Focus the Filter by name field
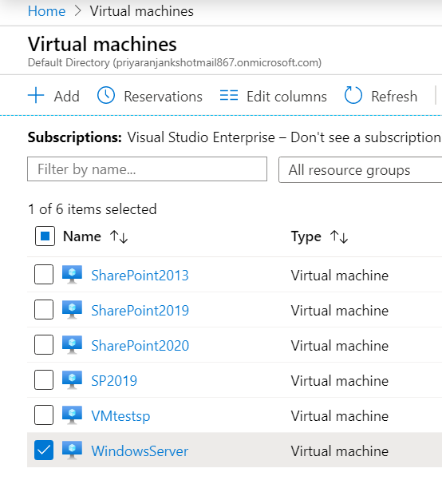 pyautogui.click(x=147, y=169)
